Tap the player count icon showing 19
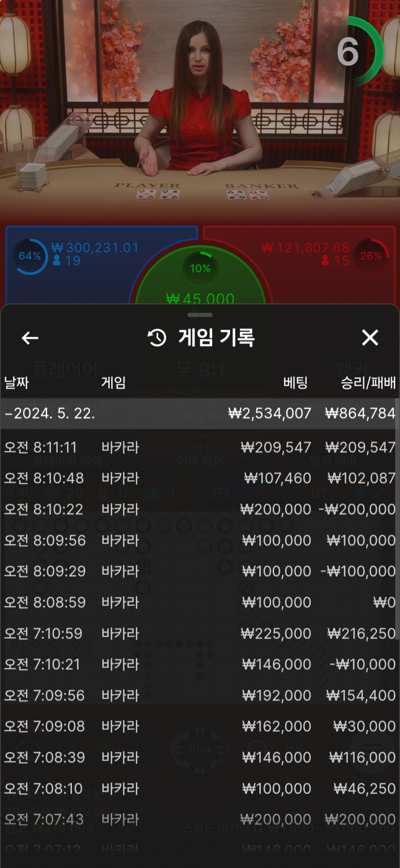 pyautogui.click(x=57, y=260)
